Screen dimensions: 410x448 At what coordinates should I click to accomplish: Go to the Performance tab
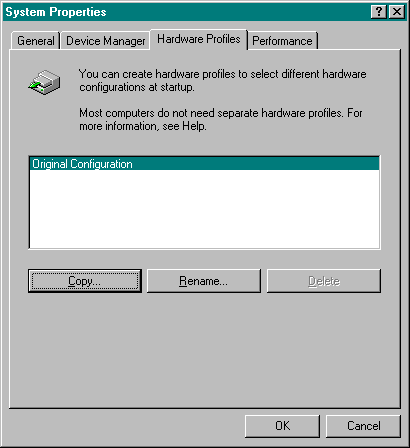(x=282, y=41)
